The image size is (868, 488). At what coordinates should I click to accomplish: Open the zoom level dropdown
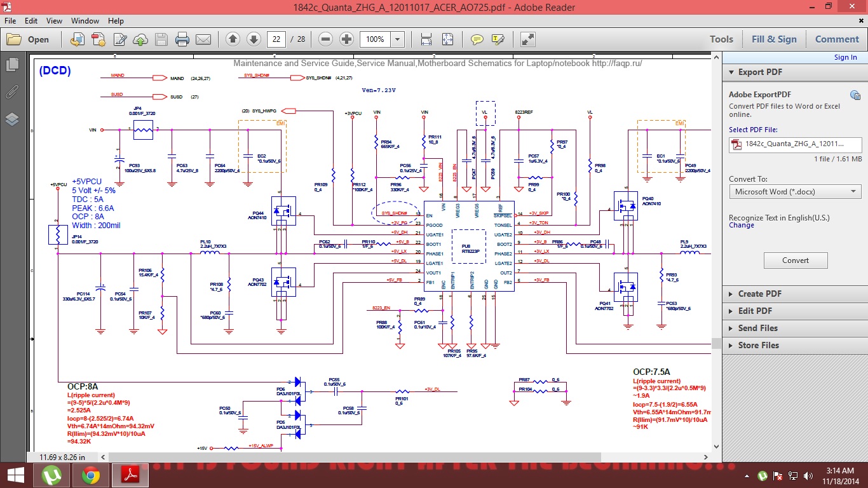[x=397, y=39]
